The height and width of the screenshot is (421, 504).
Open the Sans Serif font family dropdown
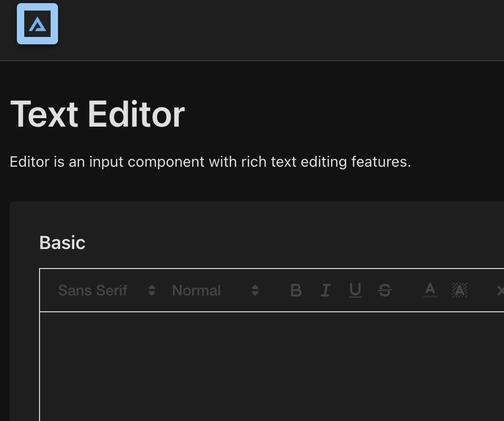click(x=93, y=290)
